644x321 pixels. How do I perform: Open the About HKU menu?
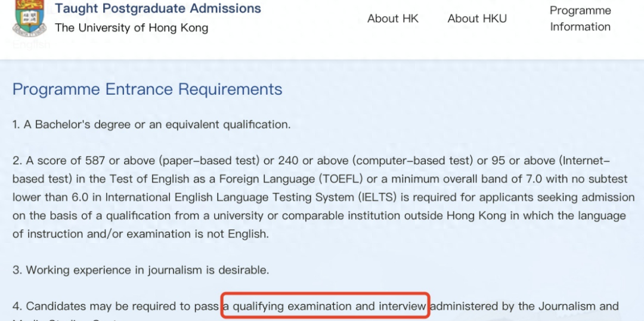[477, 18]
